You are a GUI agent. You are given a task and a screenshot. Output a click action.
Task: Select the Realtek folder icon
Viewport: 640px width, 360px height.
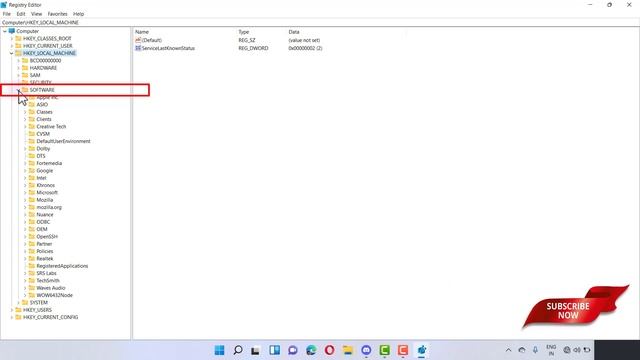click(x=32, y=258)
